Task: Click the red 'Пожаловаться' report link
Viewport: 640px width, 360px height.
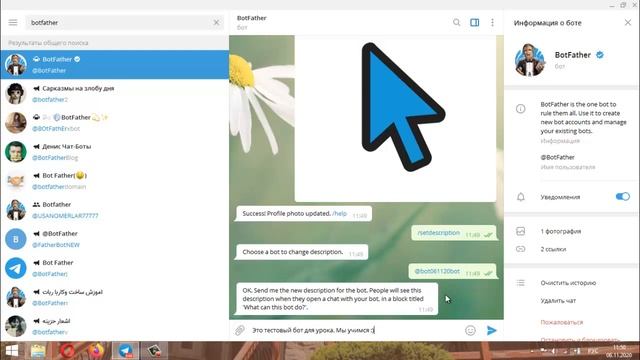Action: coord(562,322)
